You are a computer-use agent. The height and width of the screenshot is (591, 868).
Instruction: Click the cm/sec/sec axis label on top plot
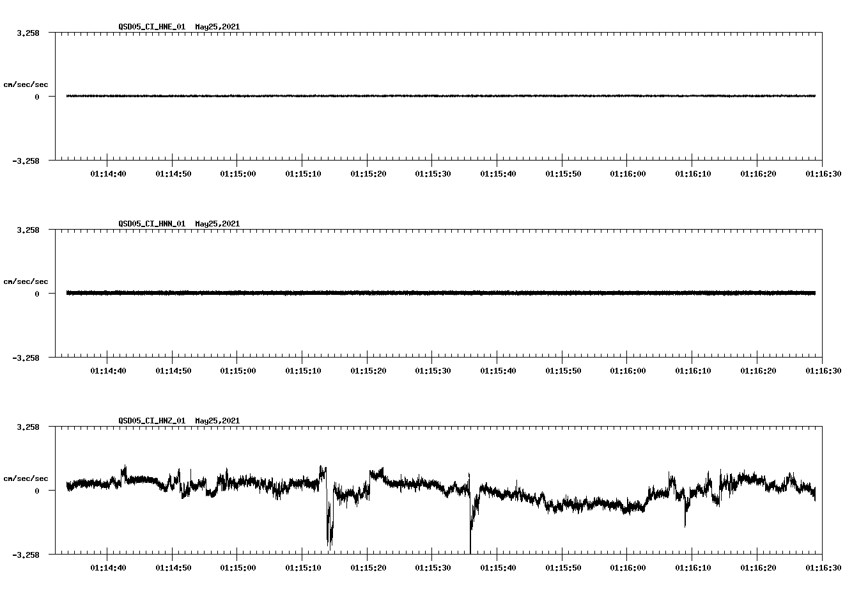26,84
